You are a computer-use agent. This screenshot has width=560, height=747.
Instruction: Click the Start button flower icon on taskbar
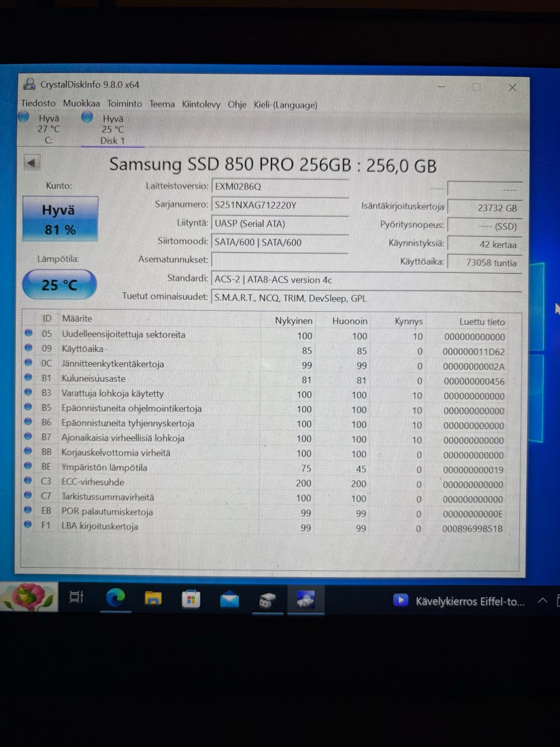coord(29,596)
